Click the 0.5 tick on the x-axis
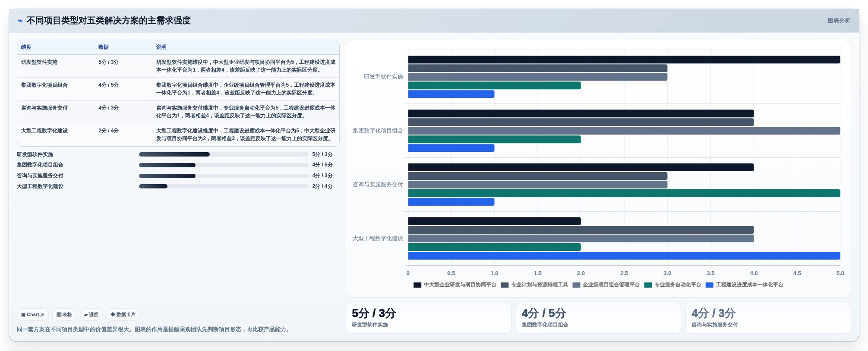The height and width of the screenshot is (351, 868). (451, 273)
